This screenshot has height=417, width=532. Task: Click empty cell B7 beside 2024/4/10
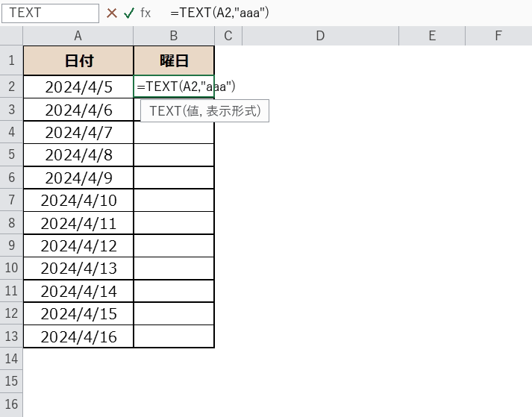click(174, 201)
